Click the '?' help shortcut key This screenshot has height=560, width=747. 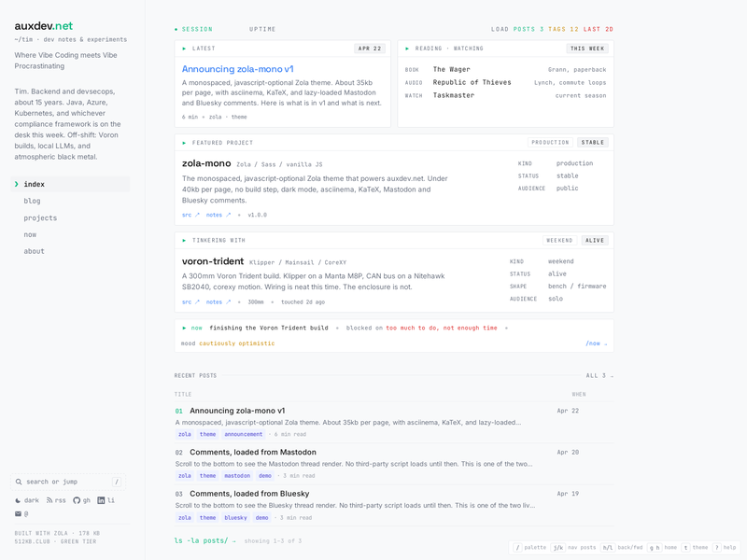tap(716, 548)
